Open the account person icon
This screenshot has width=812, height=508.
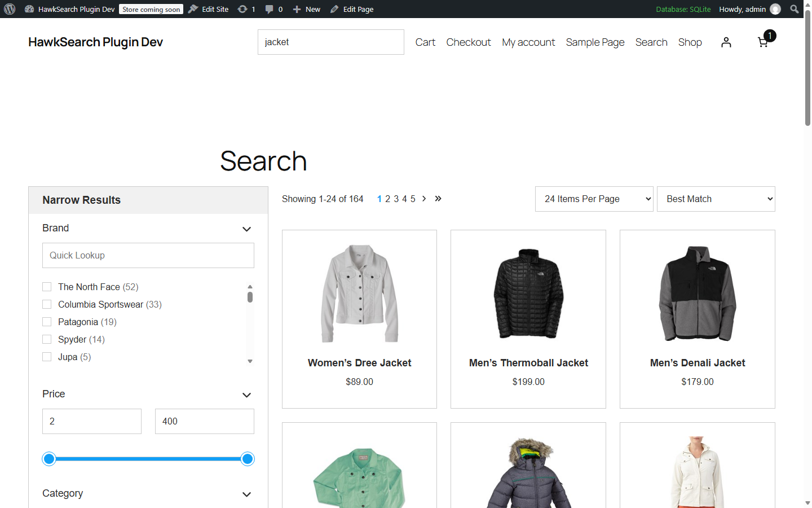tap(726, 42)
